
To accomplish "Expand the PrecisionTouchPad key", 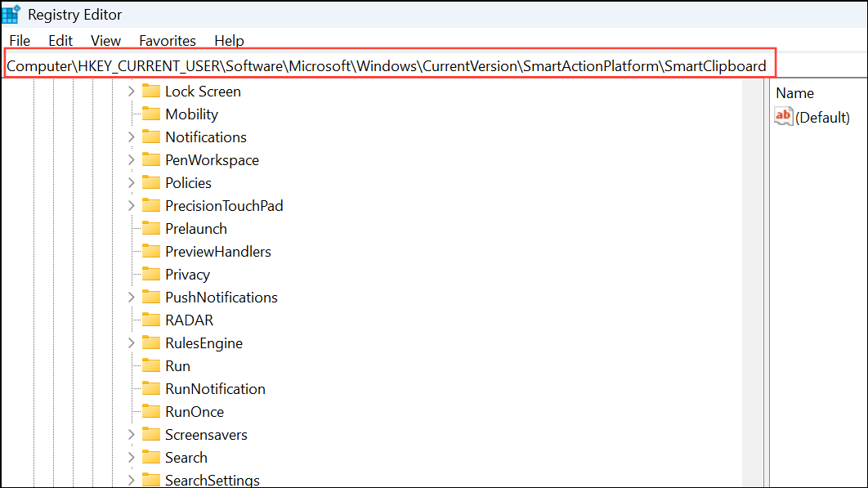I will pyautogui.click(x=132, y=205).
